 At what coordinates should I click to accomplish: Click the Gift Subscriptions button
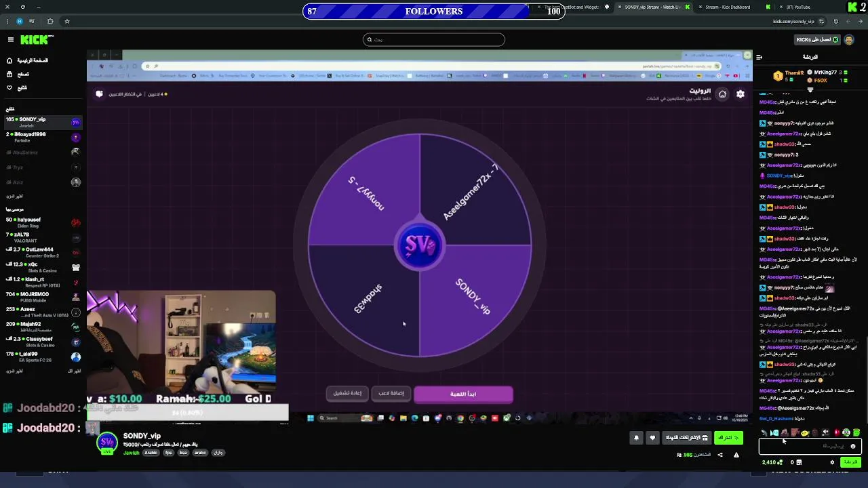(687, 438)
